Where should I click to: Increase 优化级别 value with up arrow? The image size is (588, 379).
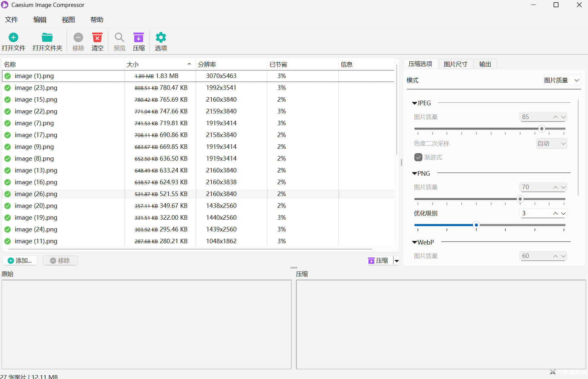point(556,213)
